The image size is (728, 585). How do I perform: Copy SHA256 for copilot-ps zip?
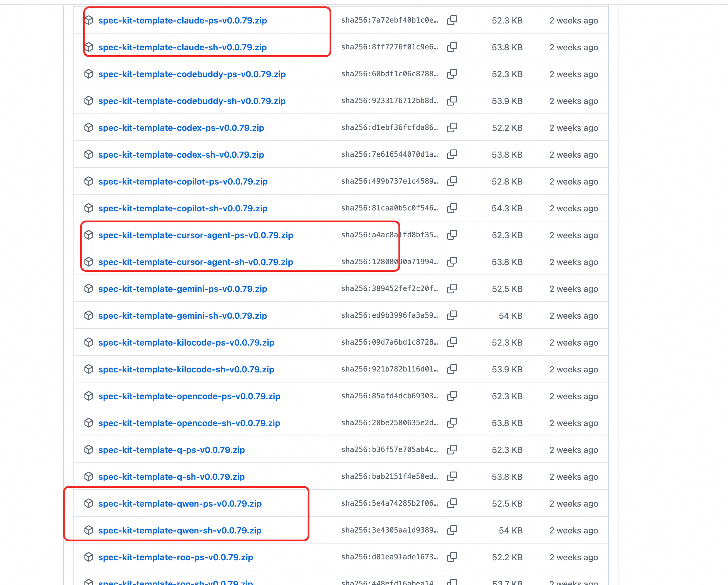[452, 181]
